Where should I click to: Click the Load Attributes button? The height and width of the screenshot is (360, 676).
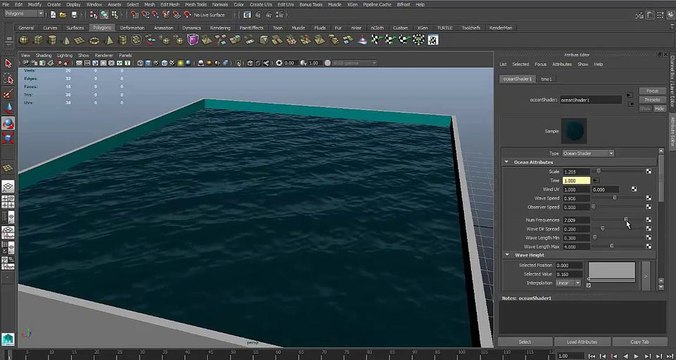pos(582,342)
